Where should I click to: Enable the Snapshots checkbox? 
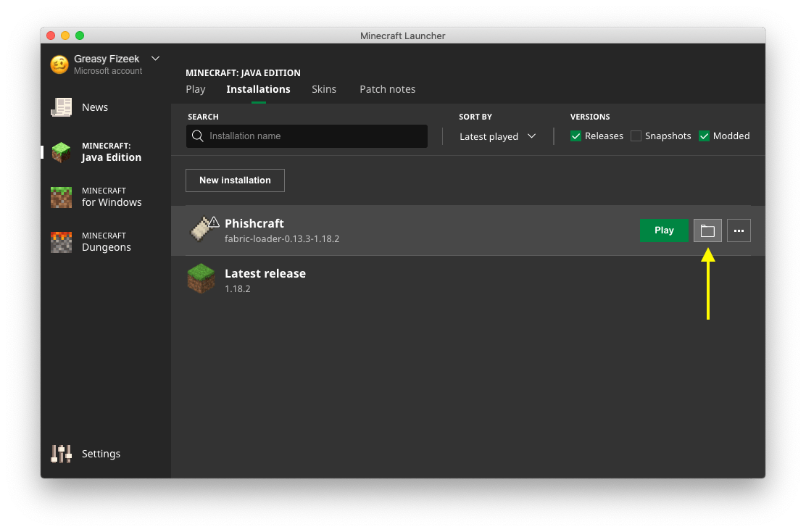(x=636, y=136)
